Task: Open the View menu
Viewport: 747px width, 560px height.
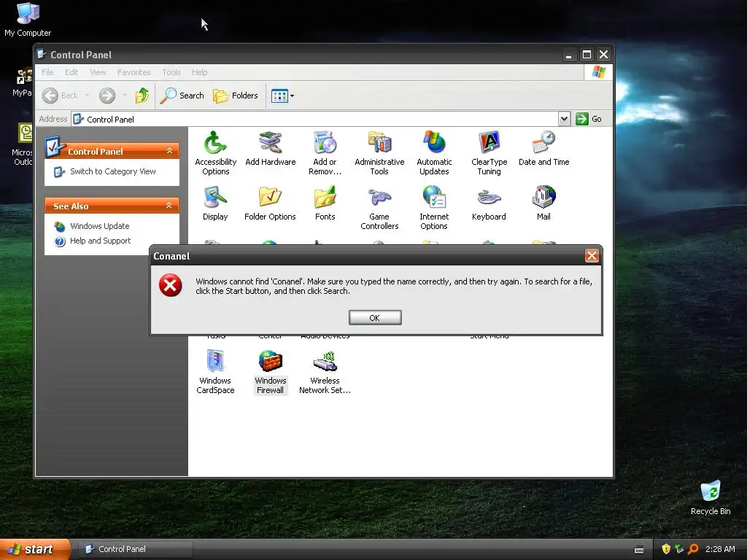Action: tap(98, 72)
